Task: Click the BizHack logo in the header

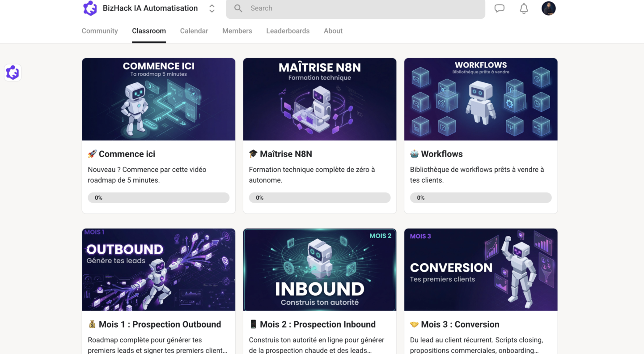Action: click(90, 9)
